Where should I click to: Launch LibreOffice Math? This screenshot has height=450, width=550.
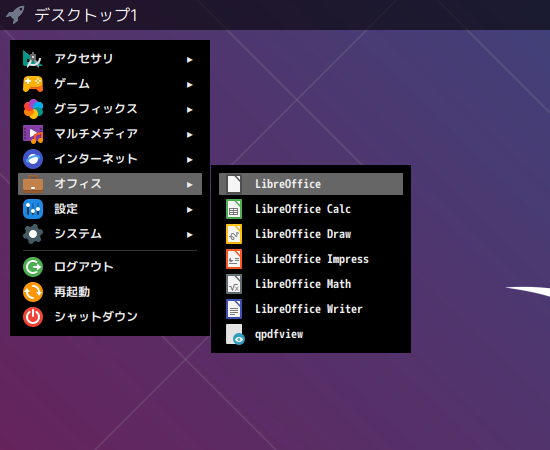[x=311, y=284]
